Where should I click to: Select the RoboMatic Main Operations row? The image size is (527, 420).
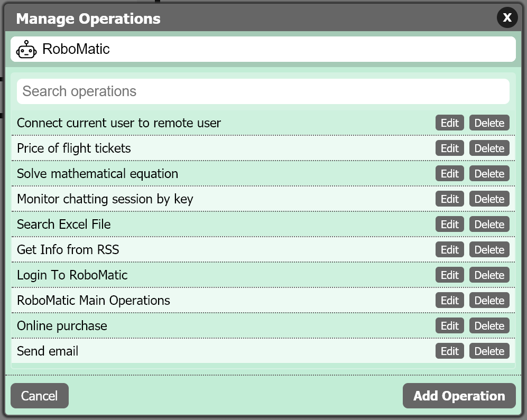point(94,301)
